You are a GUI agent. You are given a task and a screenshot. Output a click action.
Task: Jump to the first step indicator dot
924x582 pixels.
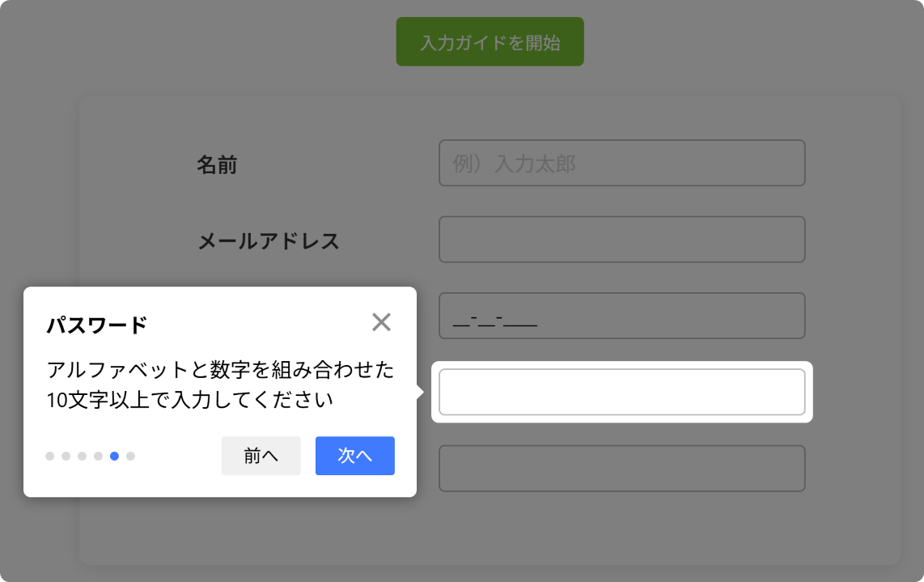click(49, 457)
